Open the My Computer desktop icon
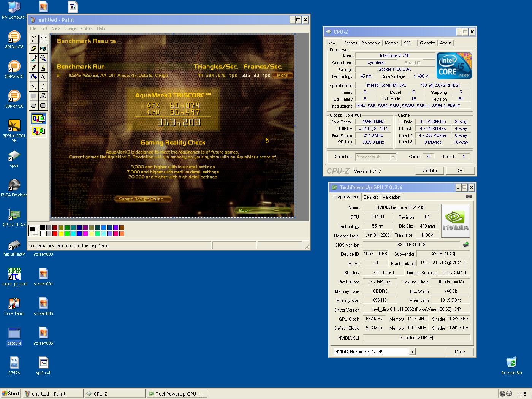 coord(14,10)
